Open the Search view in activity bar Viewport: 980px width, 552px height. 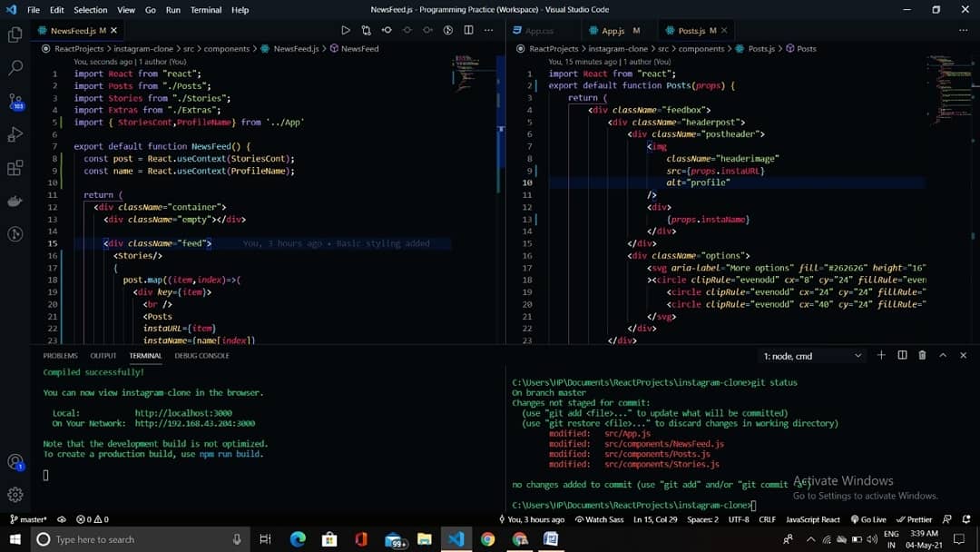pos(15,67)
